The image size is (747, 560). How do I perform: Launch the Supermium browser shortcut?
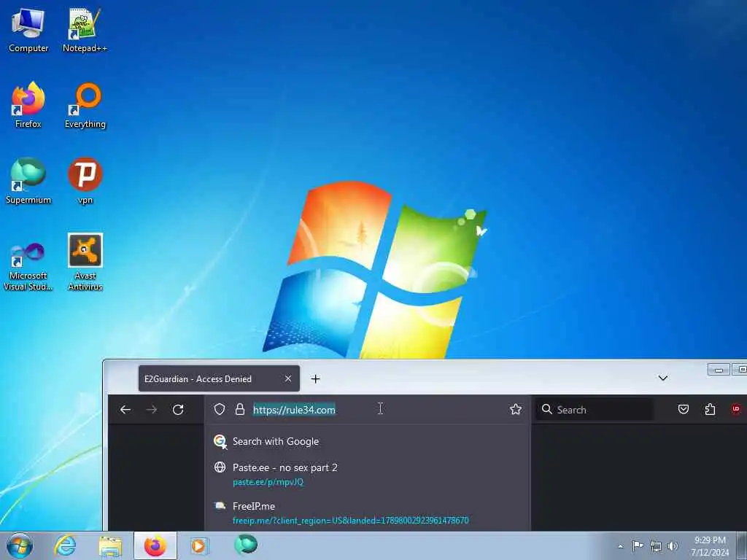28,181
